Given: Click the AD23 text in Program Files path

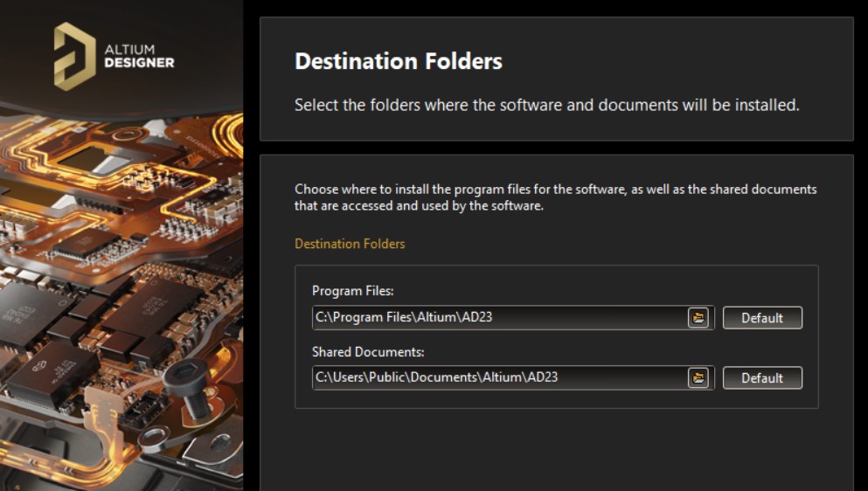Looking at the screenshot, I should [476, 318].
